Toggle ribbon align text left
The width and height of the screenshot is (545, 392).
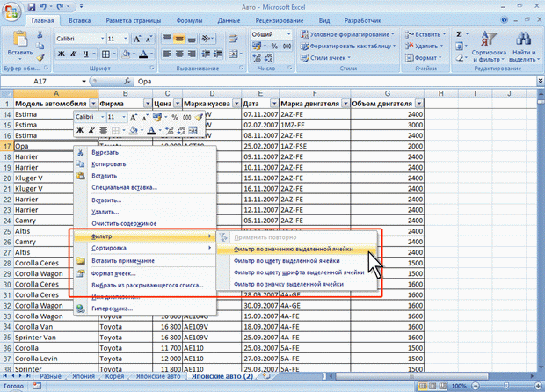(167, 54)
